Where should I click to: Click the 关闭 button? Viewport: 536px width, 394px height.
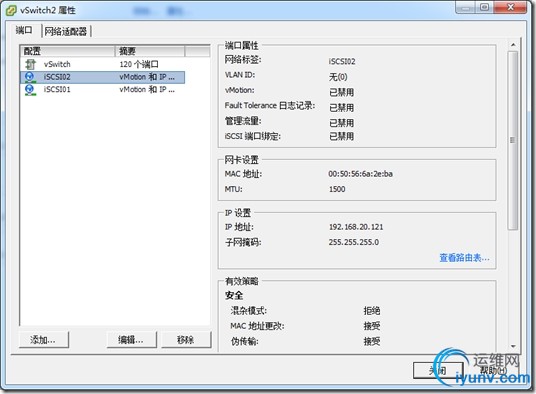click(x=438, y=370)
